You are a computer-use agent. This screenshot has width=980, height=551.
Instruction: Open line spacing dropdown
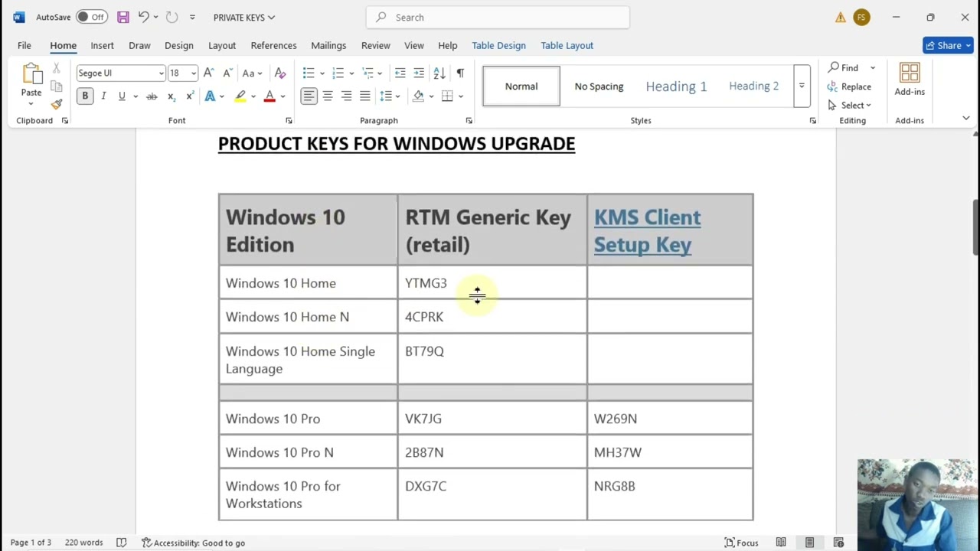coord(390,96)
